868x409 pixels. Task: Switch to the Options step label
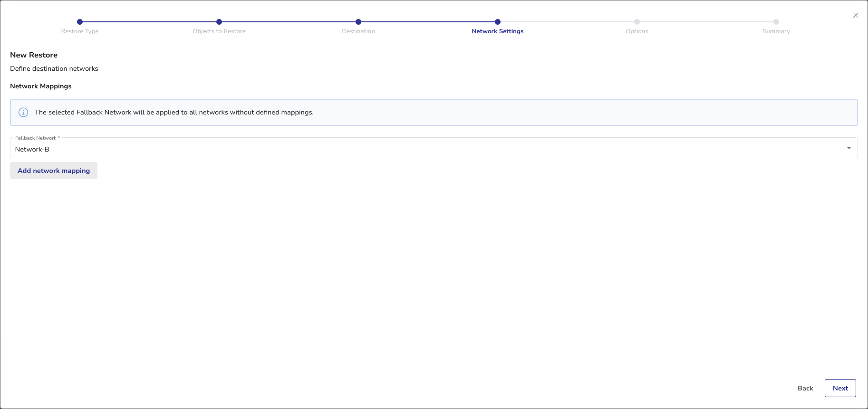[637, 31]
